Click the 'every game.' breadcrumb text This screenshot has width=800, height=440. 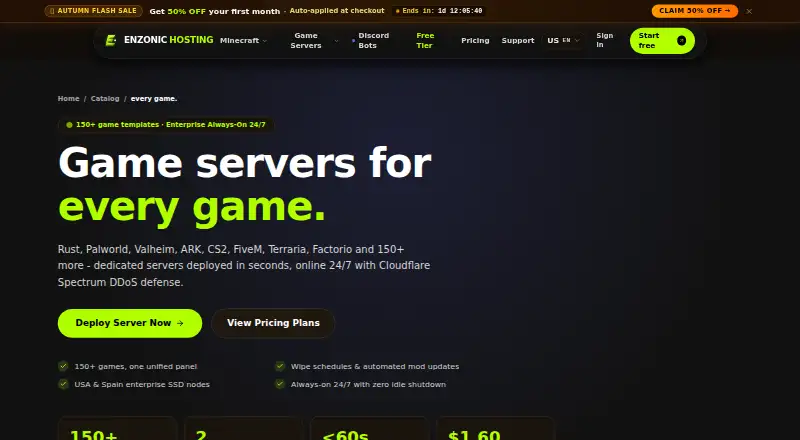(154, 99)
